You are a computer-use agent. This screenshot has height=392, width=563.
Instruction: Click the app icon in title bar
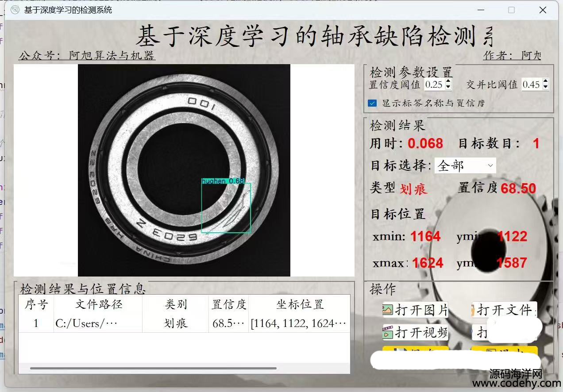(x=15, y=10)
